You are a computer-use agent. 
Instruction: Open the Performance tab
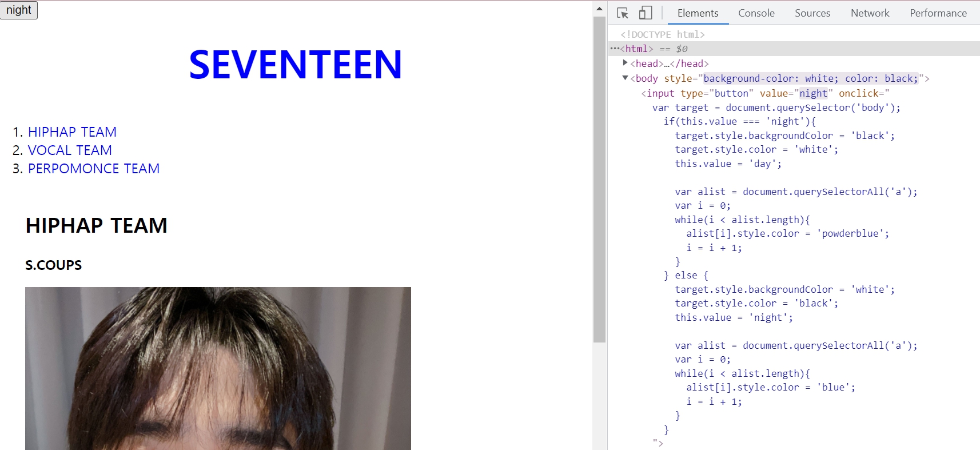point(938,13)
